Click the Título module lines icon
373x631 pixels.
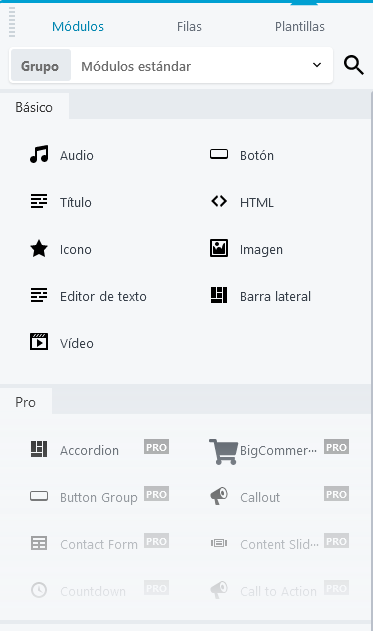click(x=39, y=201)
